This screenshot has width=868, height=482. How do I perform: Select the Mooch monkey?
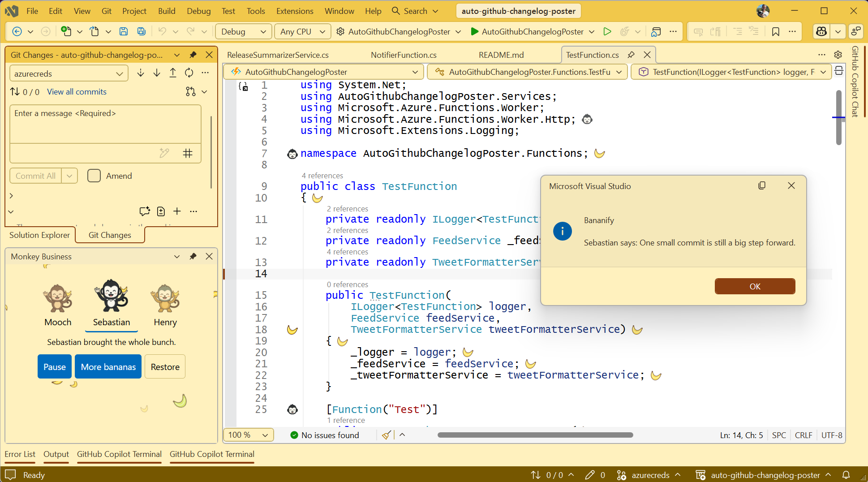click(58, 306)
